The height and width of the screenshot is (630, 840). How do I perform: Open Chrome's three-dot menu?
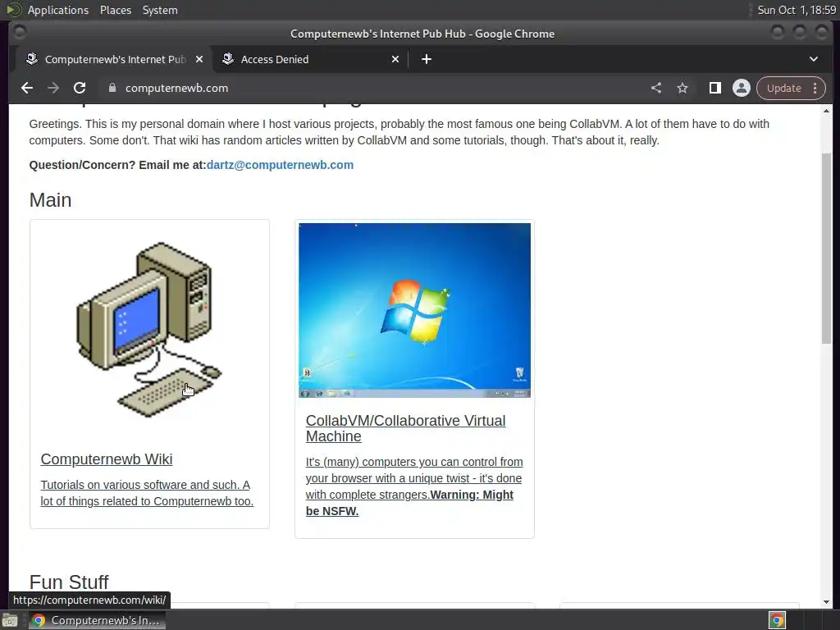click(815, 88)
